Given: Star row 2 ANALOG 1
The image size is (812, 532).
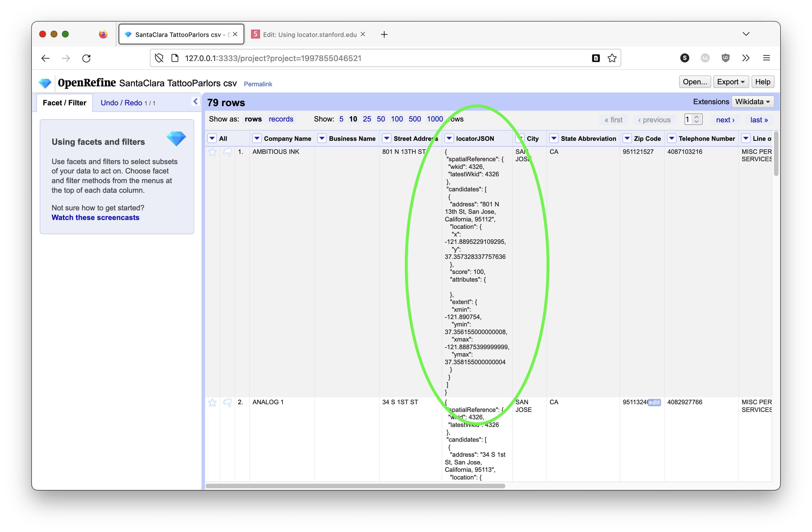Looking at the screenshot, I should [212, 402].
